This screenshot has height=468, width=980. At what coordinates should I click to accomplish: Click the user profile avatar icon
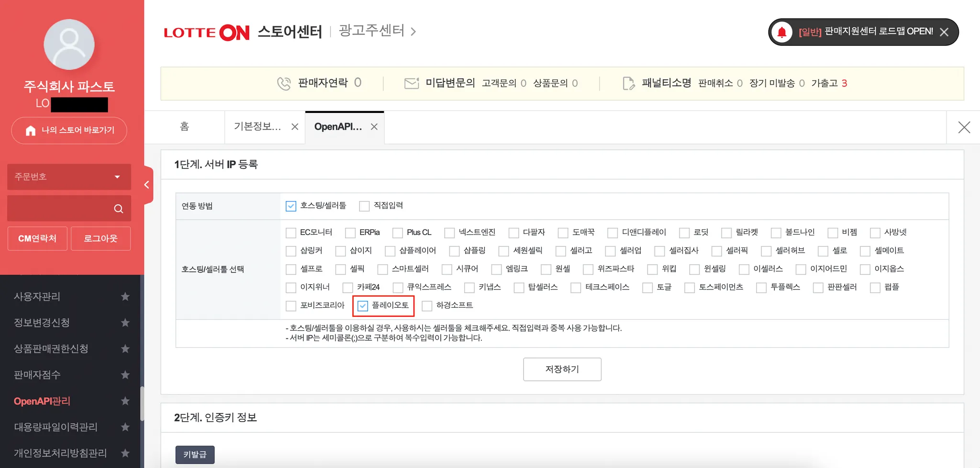(69, 45)
